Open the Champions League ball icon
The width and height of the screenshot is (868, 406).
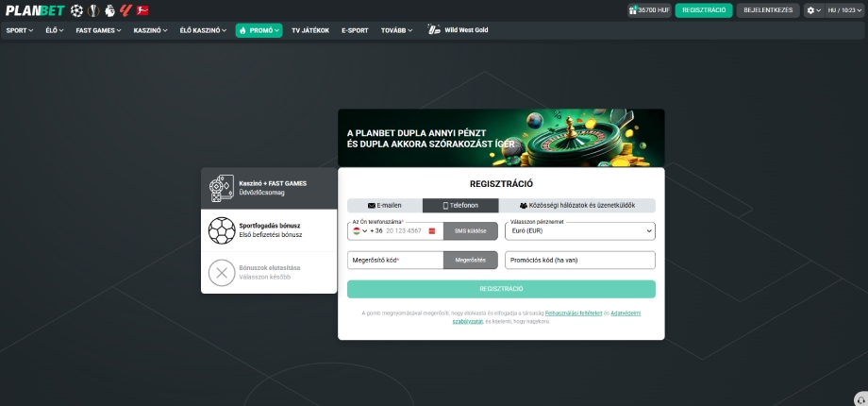coord(77,10)
